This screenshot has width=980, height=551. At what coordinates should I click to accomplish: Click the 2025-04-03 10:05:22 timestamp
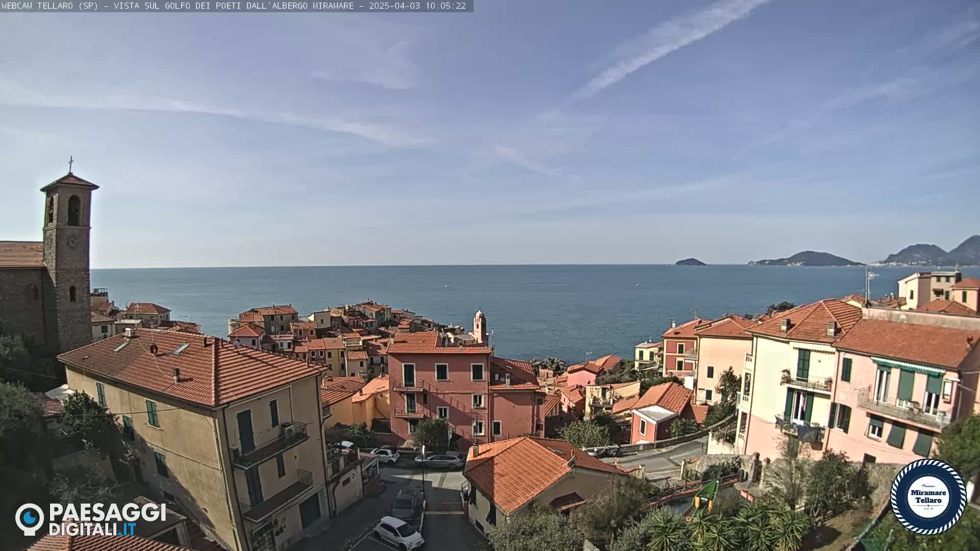[x=417, y=6]
